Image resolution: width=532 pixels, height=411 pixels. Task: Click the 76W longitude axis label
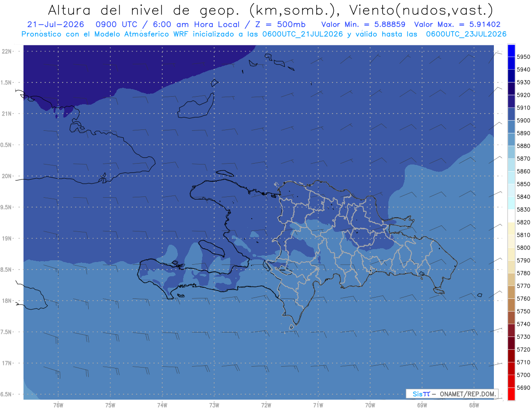(58, 405)
